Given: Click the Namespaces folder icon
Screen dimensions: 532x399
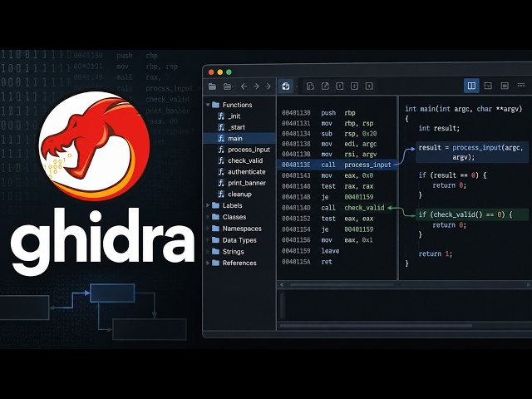Looking at the screenshot, I should pos(215,229).
